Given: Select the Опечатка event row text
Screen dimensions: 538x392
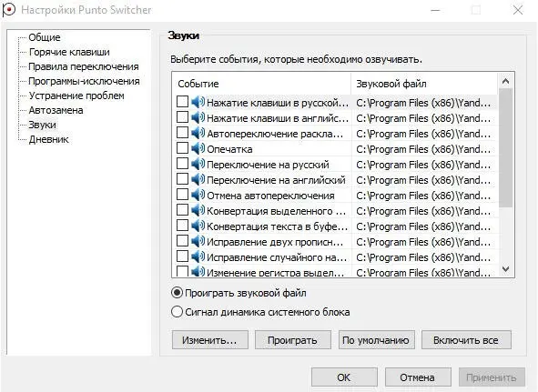Looking at the screenshot, I should coord(229,149).
